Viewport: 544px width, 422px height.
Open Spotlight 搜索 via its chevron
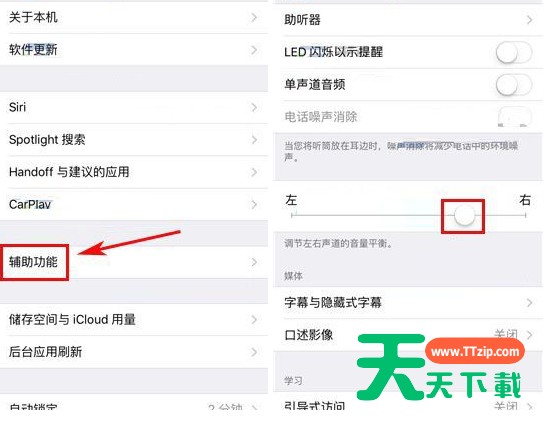(x=254, y=140)
